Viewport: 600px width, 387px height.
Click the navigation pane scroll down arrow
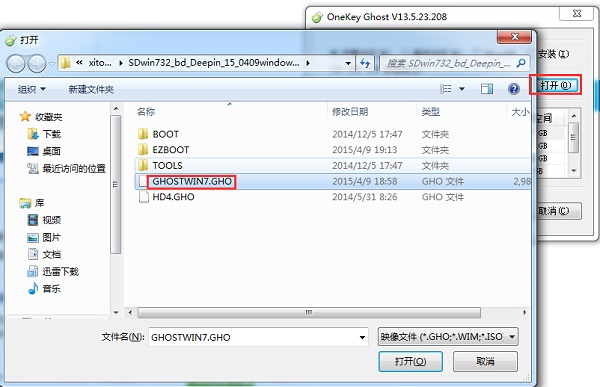tap(116, 313)
